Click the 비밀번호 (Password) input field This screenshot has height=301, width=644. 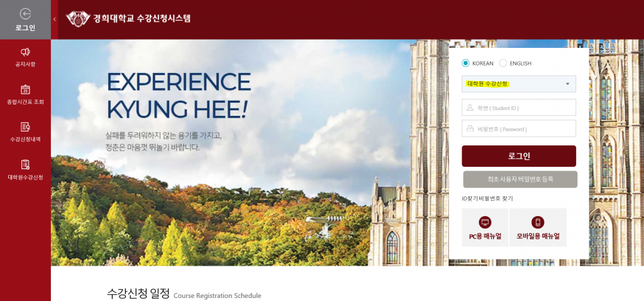click(x=519, y=128)
